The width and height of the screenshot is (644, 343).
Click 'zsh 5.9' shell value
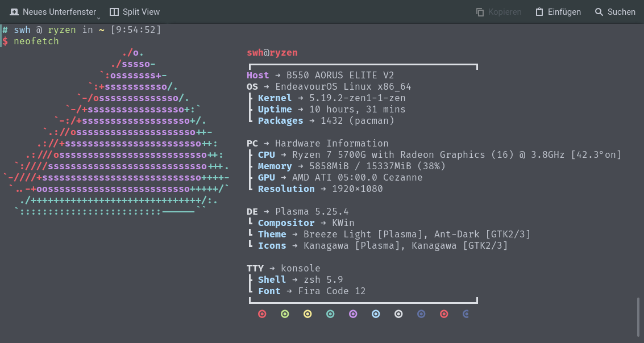[323, 279]
